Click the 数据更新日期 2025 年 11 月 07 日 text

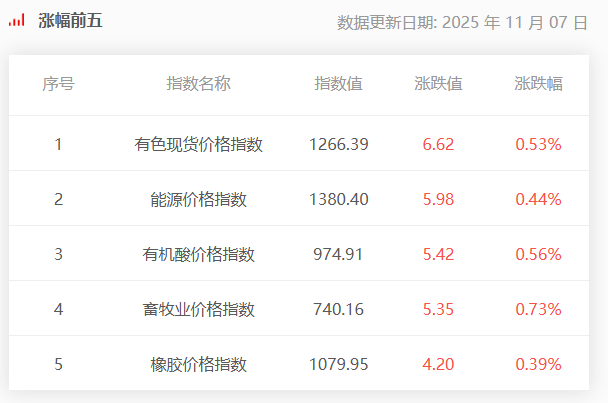(462, 22)
